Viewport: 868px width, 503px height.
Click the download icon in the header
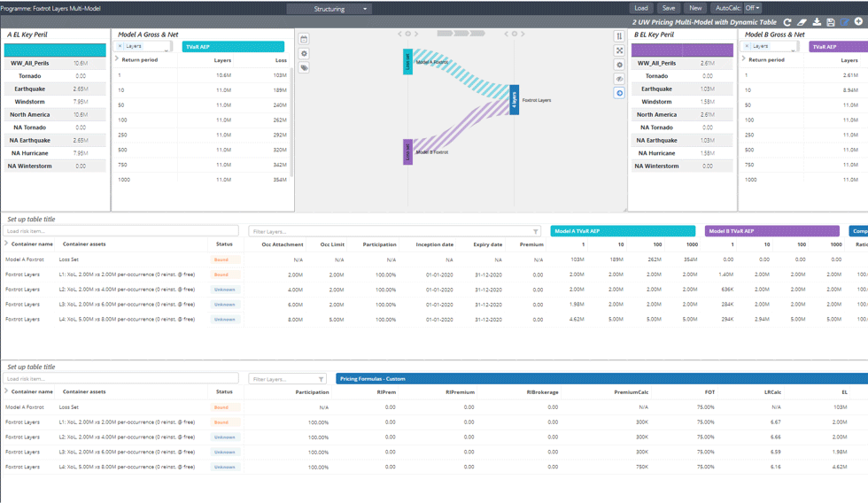coord(817,22)
